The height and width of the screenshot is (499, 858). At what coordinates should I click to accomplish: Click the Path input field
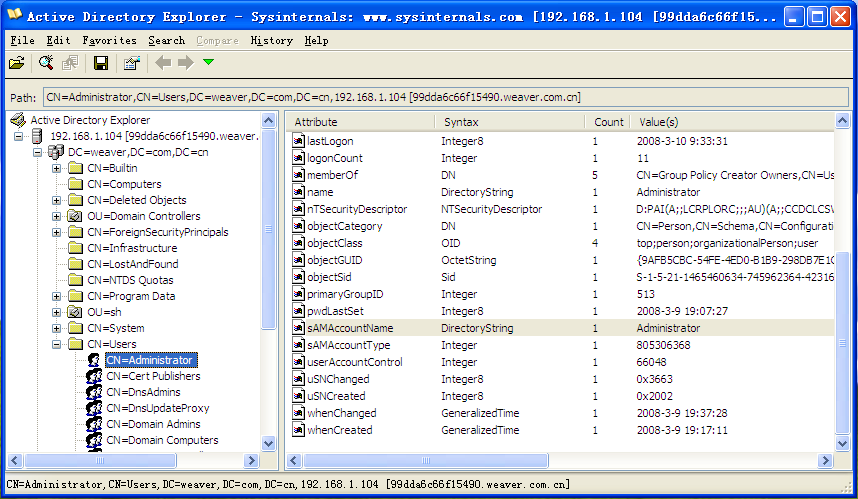coord(445,97)
